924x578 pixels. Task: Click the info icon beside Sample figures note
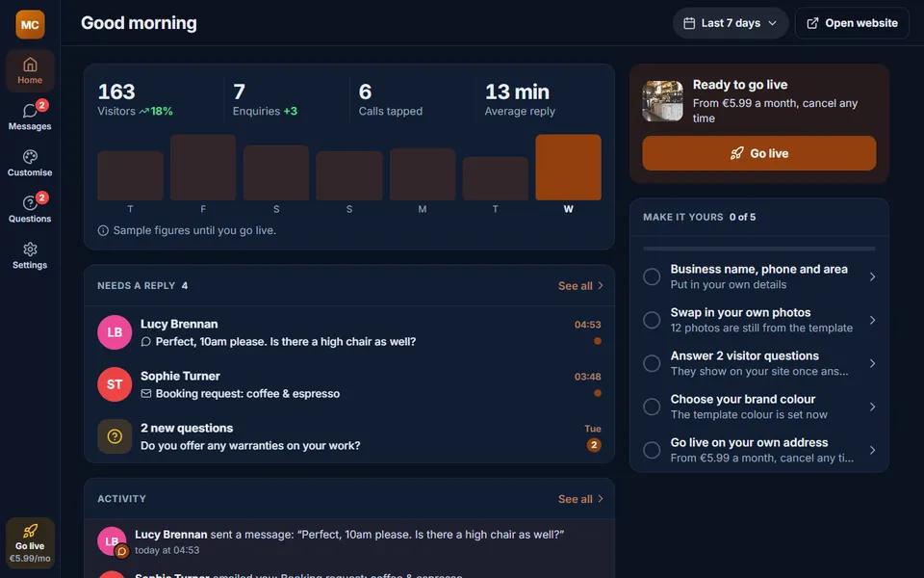tap(103, 230)
